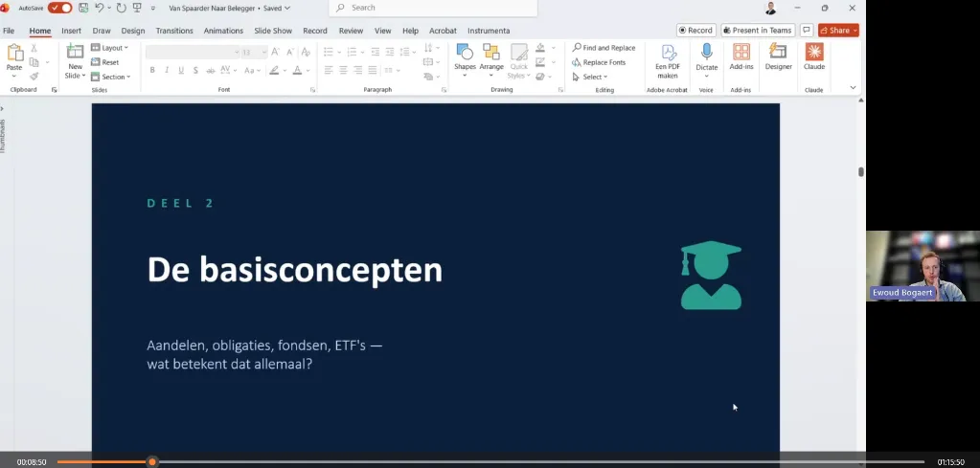Launch the Claude add-in
Viewport: 980px width, 468px height.
[x=813, y=57]
